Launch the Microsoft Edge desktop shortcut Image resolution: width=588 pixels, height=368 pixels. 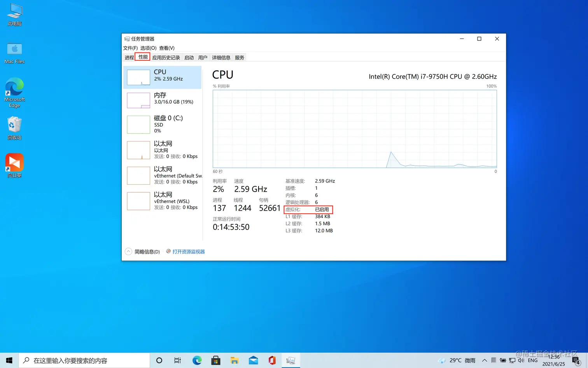14,93
